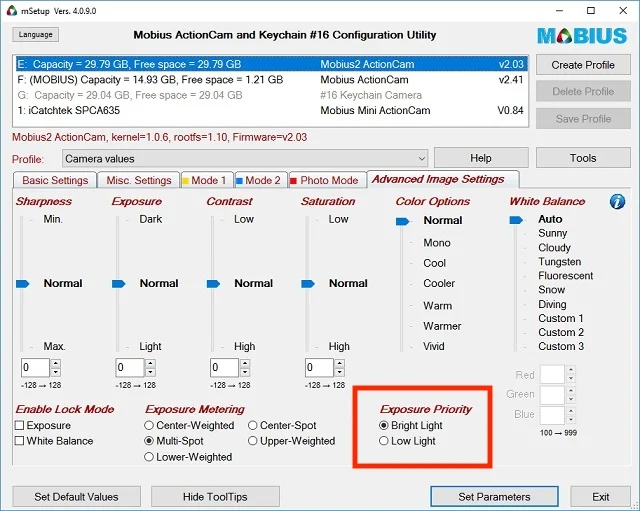Click the Create Profile button
Viewport: 640px width, 511px height.
583,65
